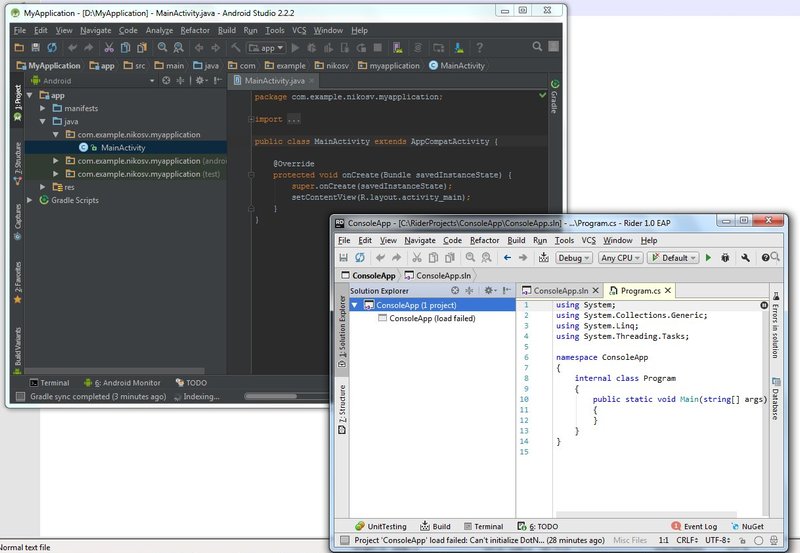The height and width of the screenshot is (553, 800).
Task: Collapse the java folder in project tree
Action: pos(43,121)
